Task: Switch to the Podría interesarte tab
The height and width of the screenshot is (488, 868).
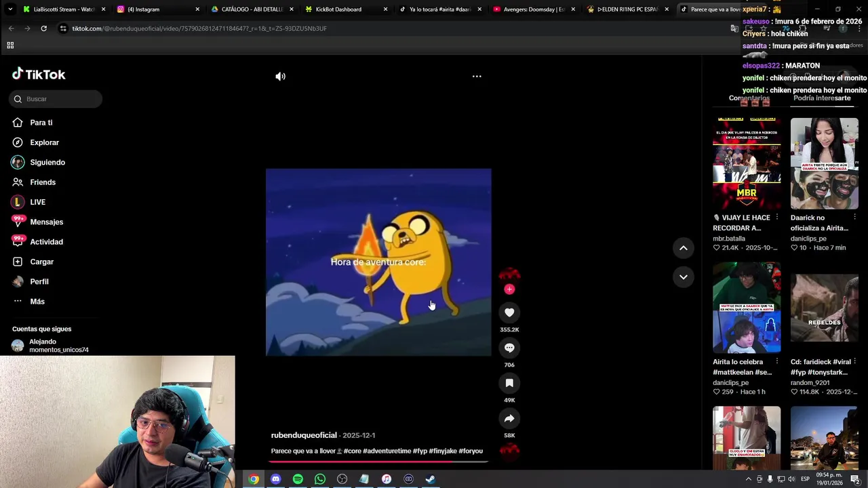Action: click(822, 98)
